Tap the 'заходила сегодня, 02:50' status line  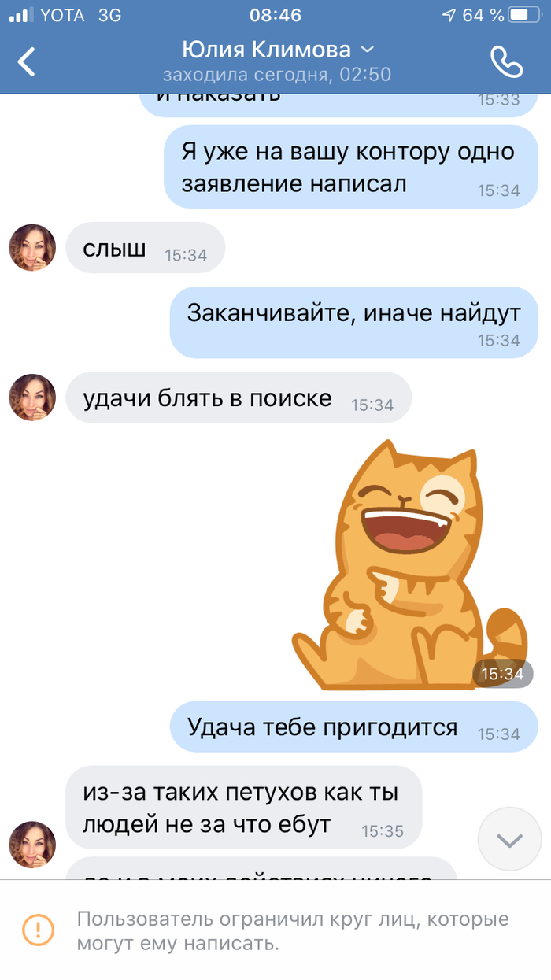[x=277, y=76]
